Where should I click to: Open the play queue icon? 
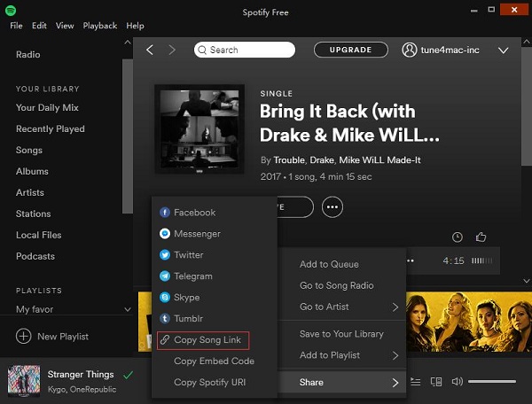(415, 382)
